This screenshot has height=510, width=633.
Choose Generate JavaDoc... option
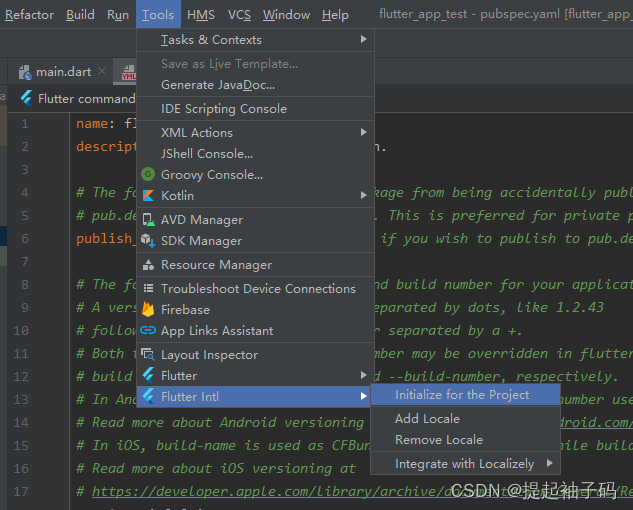pos(256,85)
